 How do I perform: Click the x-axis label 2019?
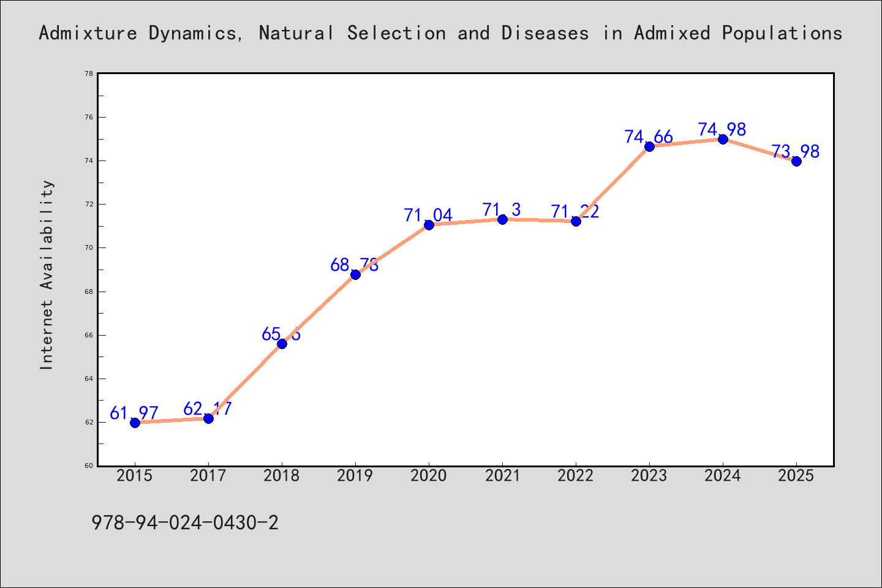tap(355, 476)
